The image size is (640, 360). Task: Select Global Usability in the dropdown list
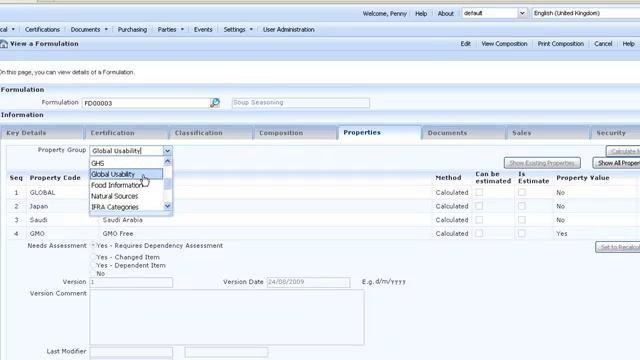click(127, 174)
